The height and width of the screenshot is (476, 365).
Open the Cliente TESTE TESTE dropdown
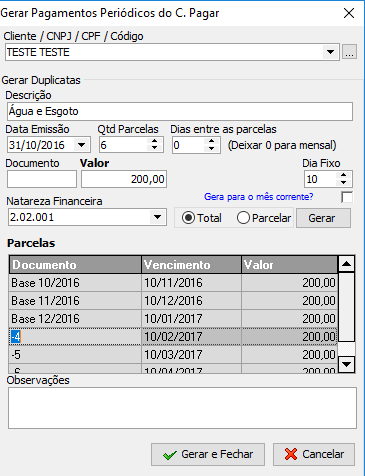click(330, 52)
